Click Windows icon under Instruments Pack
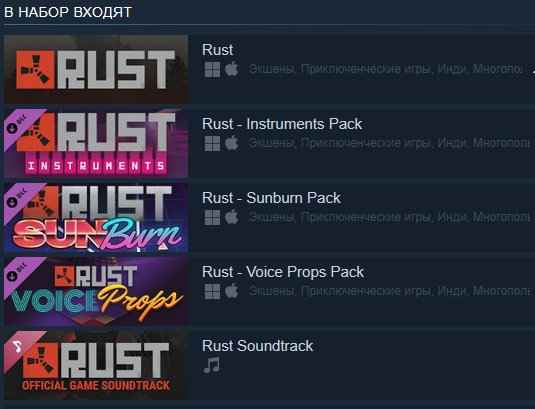This screenshot has height=409, width=535. [212, 143]
